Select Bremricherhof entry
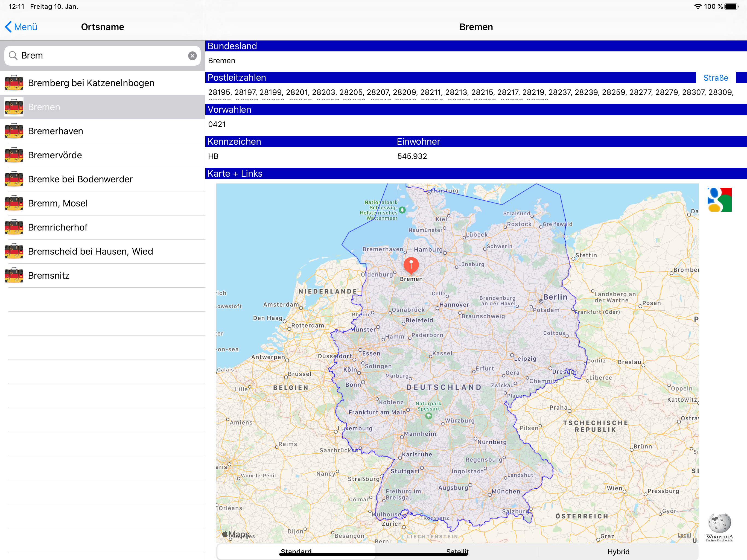 [x=103, y=227]
